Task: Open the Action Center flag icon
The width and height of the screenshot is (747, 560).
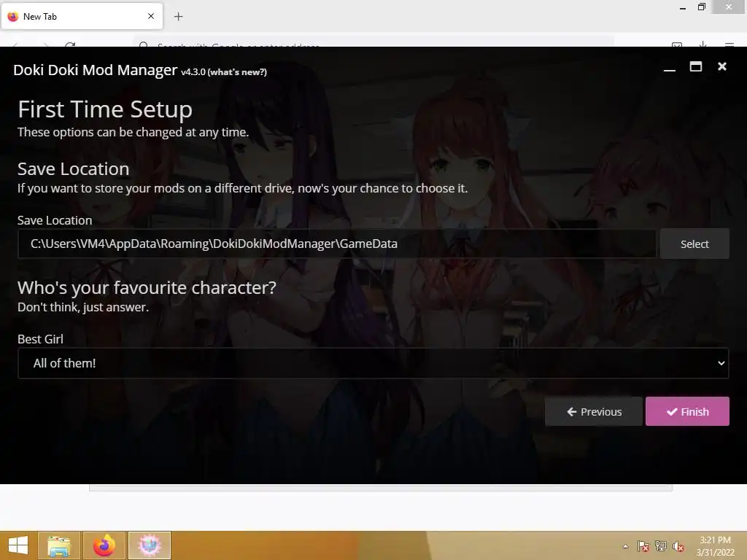Action: click(x=643, y=546)
